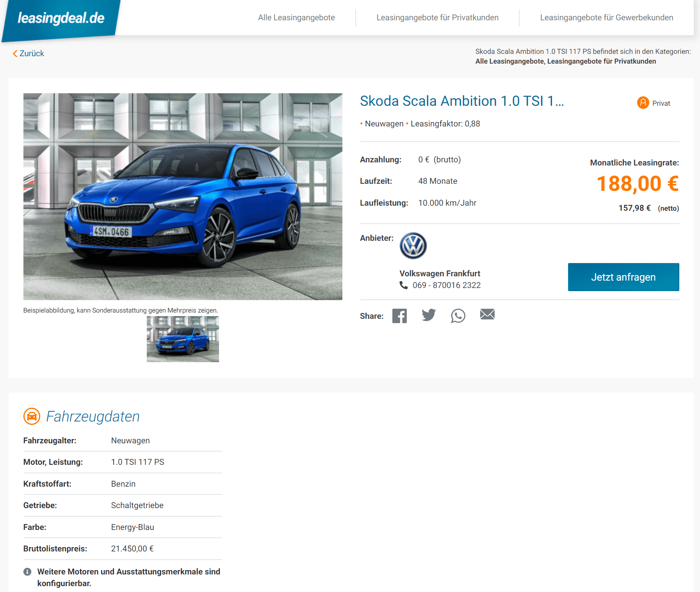Click the orange Privat person icon
The width and height of the screenshot is (700, 592).
[643, 103]
